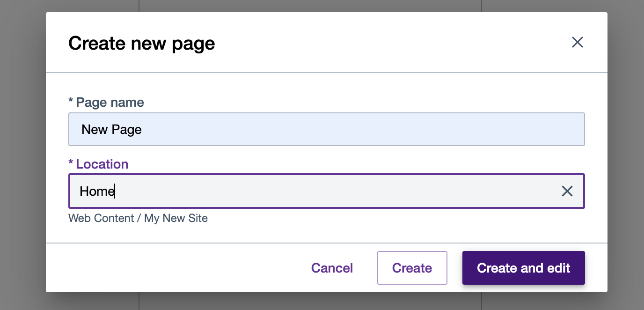Click the Page name input field
This screenshot has height=310, width=644.
point(326,129)
